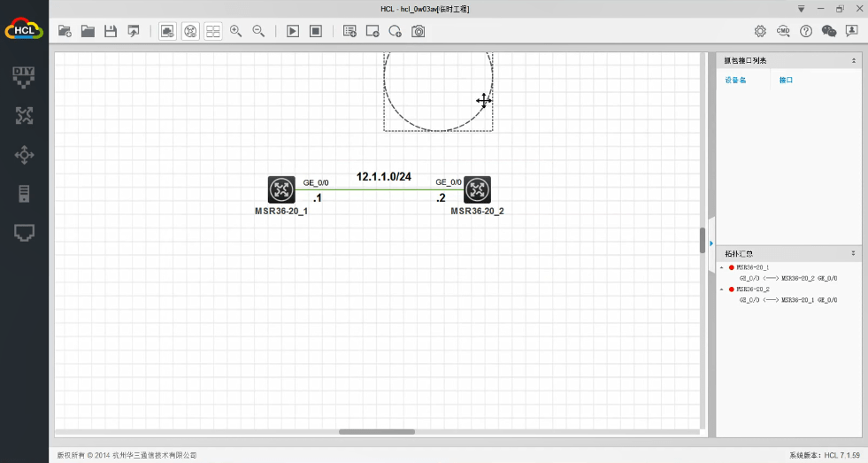
Task: Open the title bar dropdown triangle menu
Action: coord(801,8)
